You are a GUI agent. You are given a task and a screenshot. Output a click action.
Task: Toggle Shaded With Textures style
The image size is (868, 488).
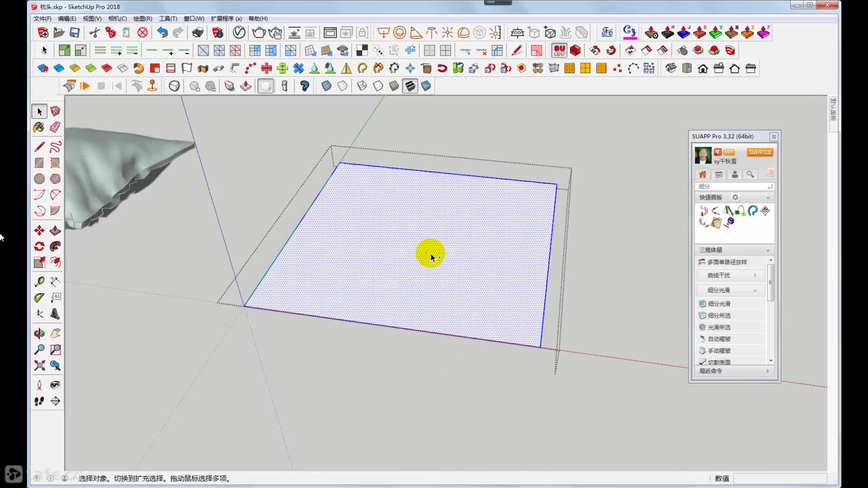tap(410, 86)
